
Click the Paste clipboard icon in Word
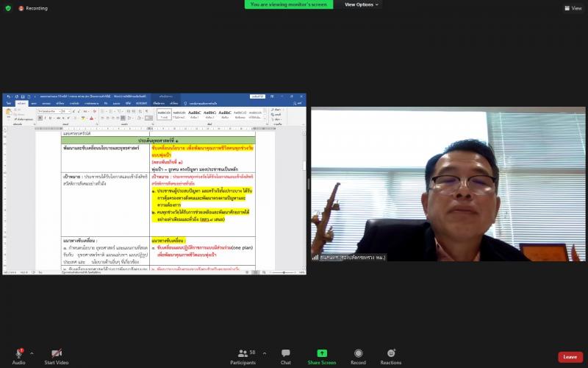pyautogui.click(x=8, y=112)
